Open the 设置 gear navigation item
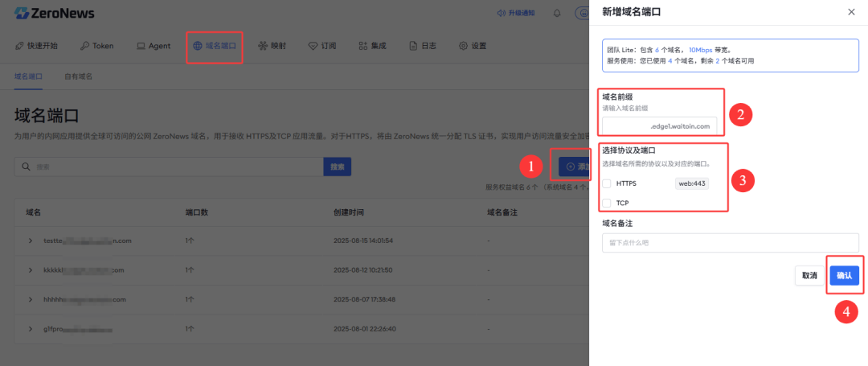Image resolution: width=868 pixels, height=366 pixels. pyautogui.click(x=473, y=46)
